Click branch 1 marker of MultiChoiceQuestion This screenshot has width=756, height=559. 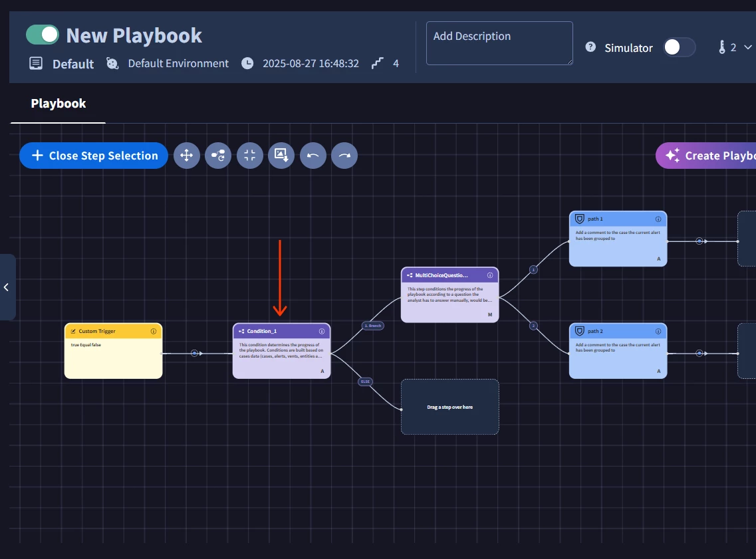[533, 269]
